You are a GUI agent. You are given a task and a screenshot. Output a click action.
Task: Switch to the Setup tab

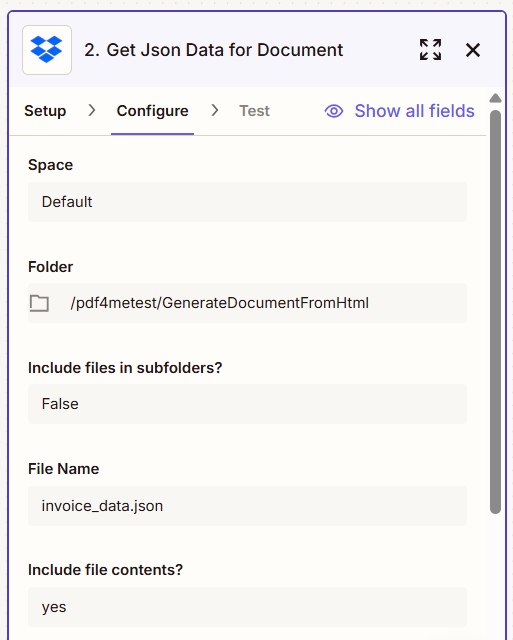click(x=45, y=111)
